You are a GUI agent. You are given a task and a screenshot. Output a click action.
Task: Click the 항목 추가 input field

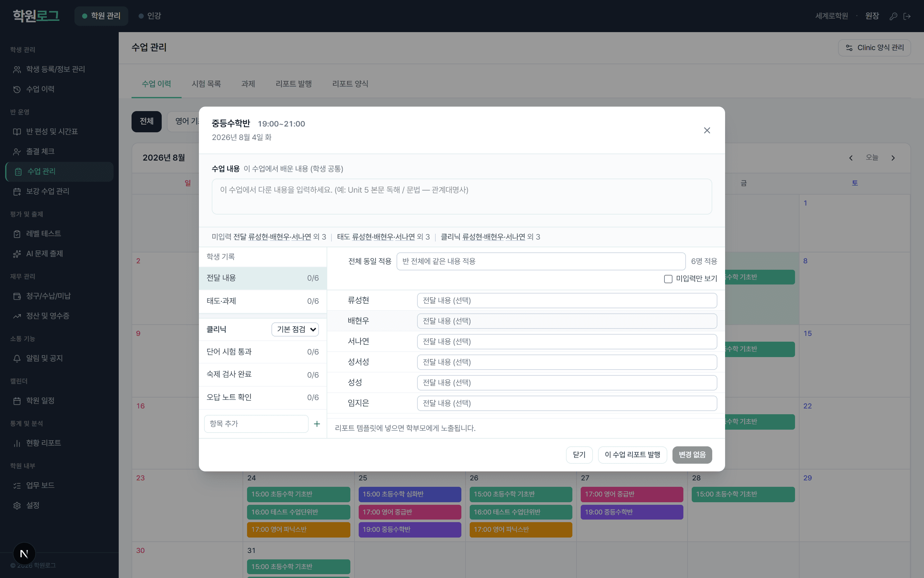(x=256, y=424)
